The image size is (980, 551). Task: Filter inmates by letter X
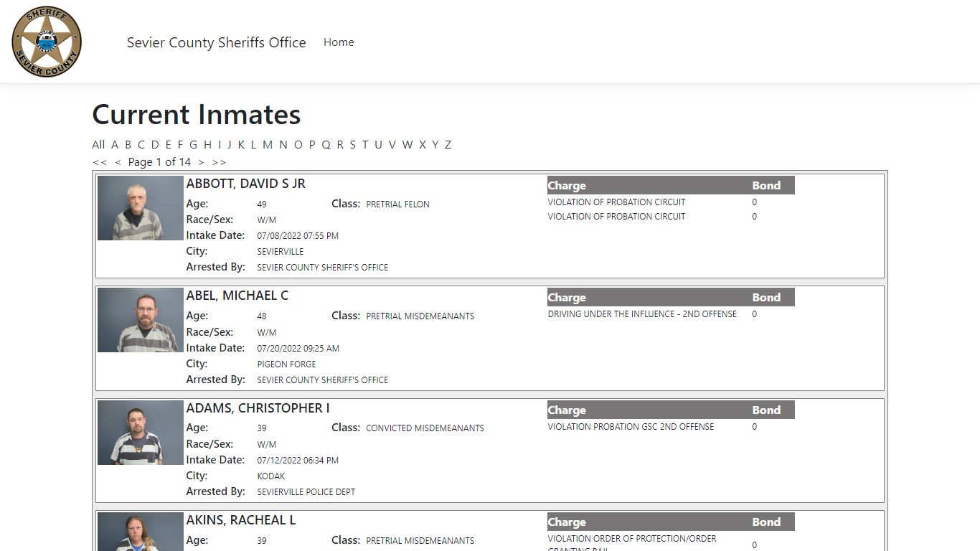(423, 144)
